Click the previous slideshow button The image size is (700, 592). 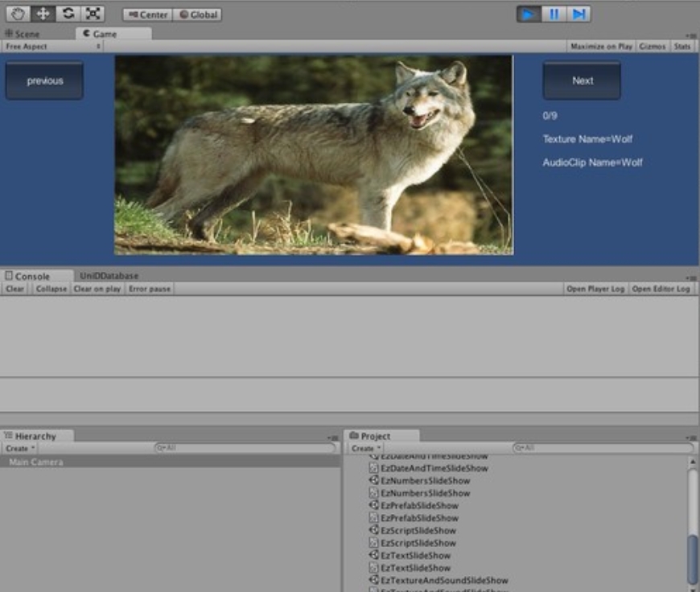click(44, 80)
